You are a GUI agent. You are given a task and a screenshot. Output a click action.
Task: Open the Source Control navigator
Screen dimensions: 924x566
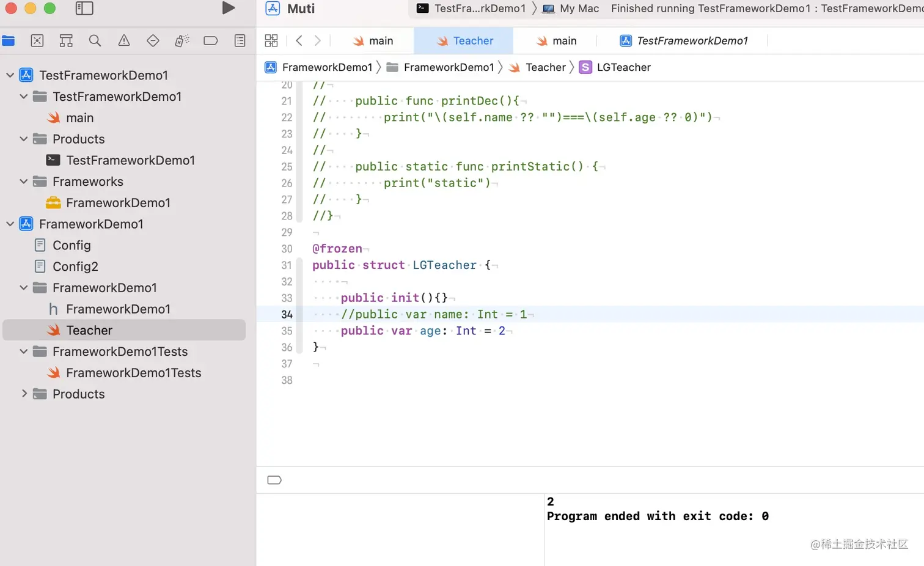37,41
